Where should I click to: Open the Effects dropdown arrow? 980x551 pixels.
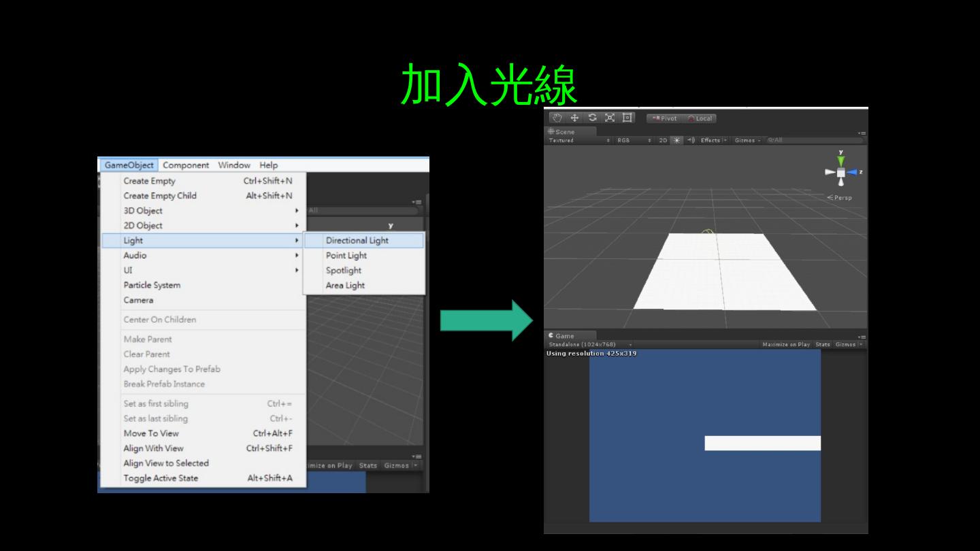(725, 140)
